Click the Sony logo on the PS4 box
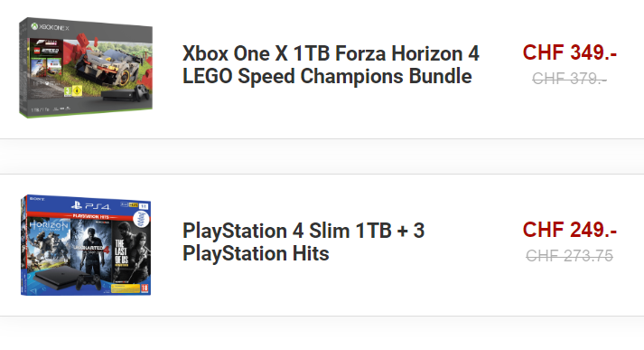 tap(37, 199)
